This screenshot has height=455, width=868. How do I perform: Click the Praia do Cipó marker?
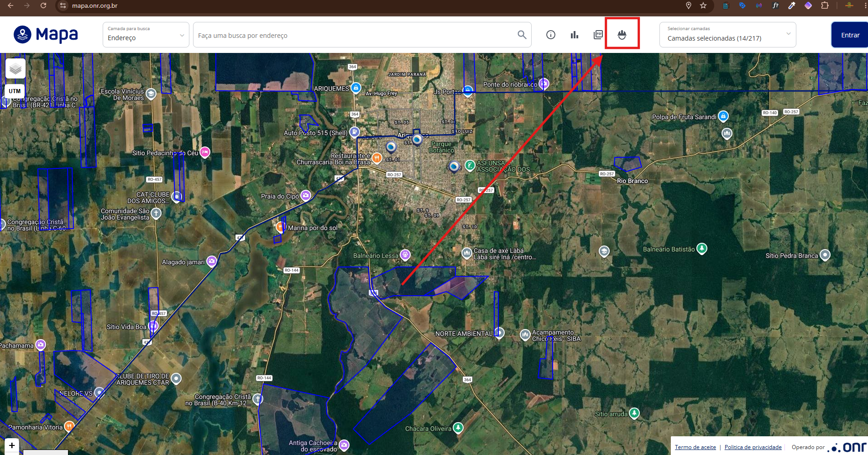(306, 195)
